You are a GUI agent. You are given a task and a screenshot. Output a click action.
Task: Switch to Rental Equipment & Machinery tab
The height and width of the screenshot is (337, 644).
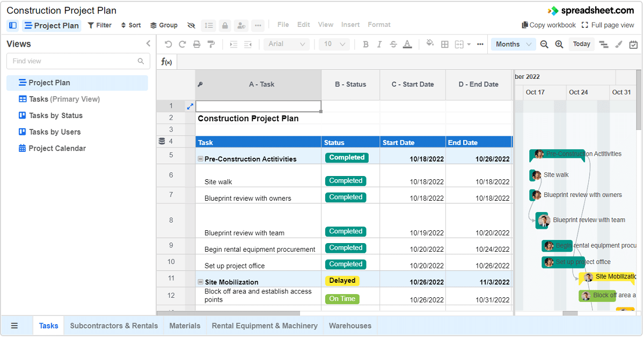point(265,326)
